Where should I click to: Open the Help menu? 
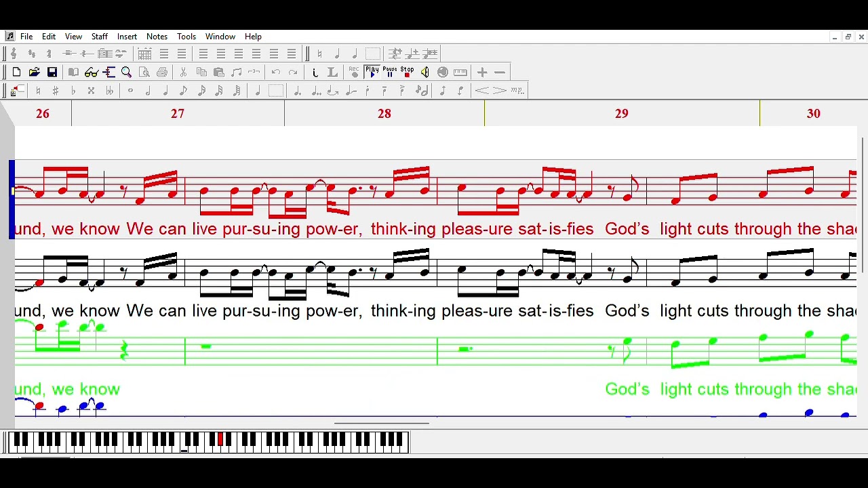253,37
